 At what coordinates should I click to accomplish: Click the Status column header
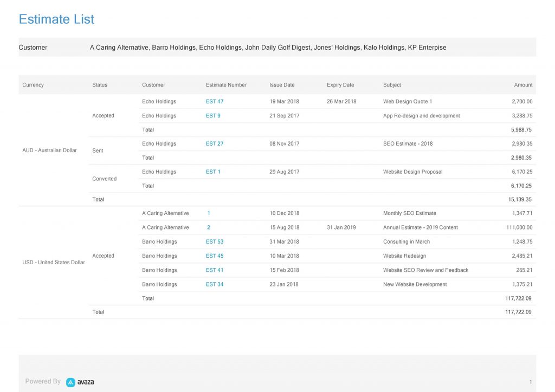(100, 85)
